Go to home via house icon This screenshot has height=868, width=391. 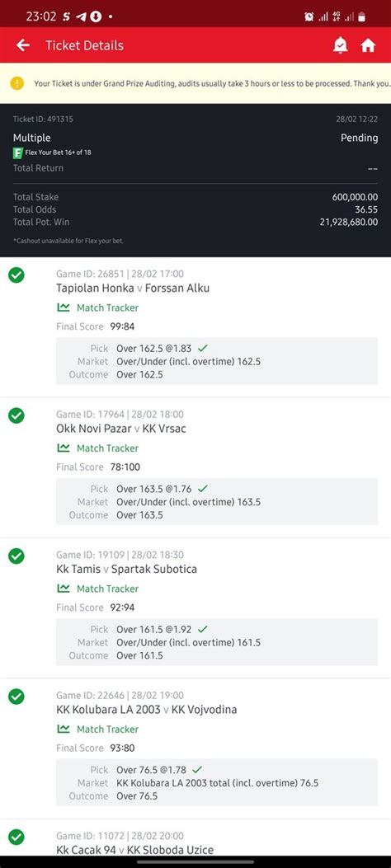[x=368, y=45]
